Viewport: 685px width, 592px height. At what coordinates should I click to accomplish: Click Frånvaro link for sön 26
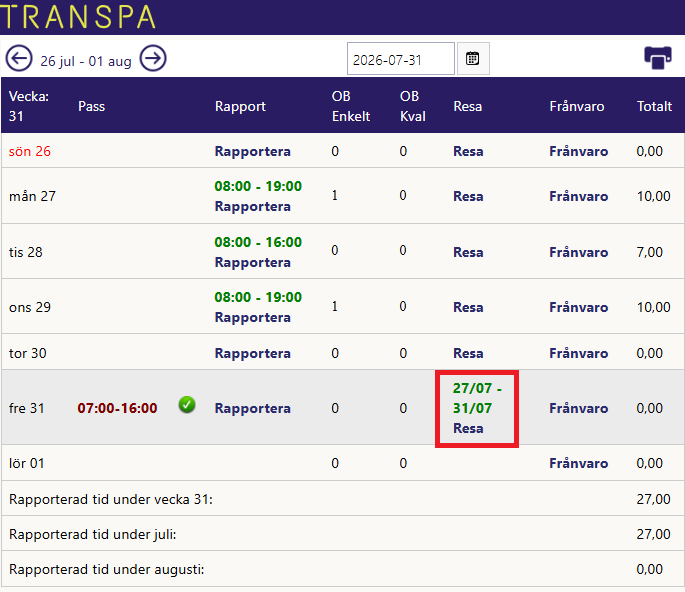tap(578, 151)
